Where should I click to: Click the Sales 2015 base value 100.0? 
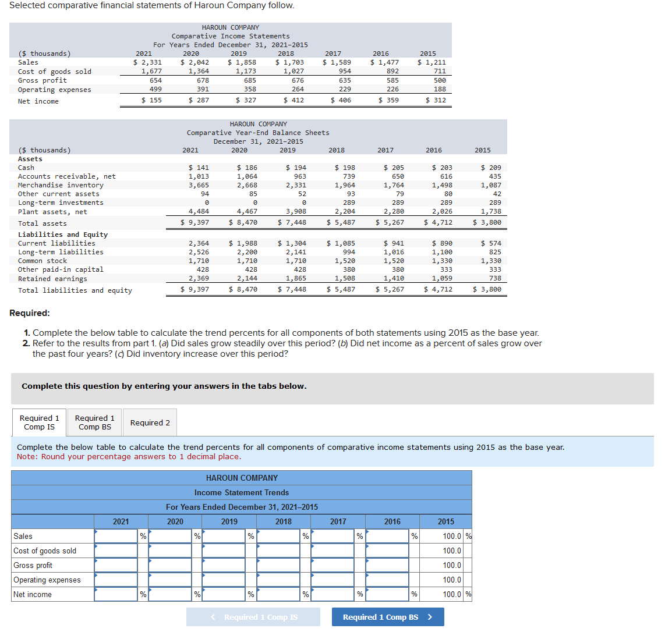(x=452, y=536)
